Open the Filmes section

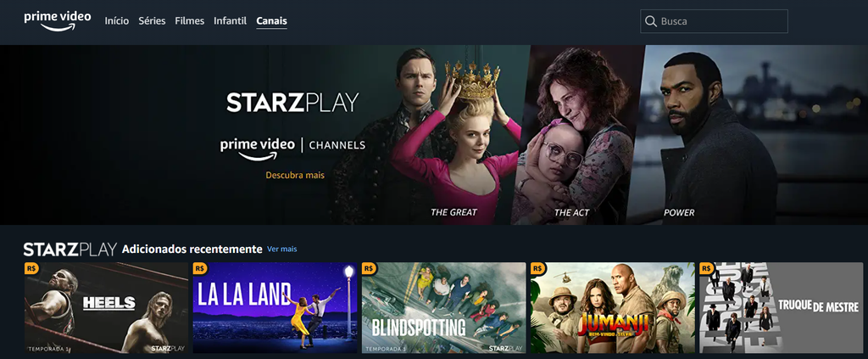coord(189,21)
